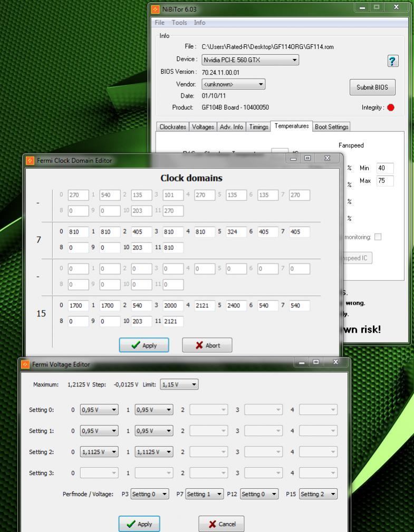This screenshot has width=414, height=532.
Task: Open the Info menu in NiBiTor
Action: (x=199, y=22)
